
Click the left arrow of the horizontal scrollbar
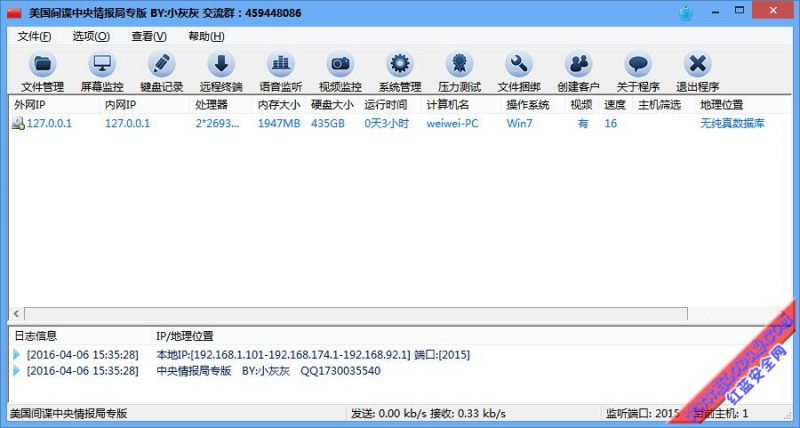[x=16, y=313]
